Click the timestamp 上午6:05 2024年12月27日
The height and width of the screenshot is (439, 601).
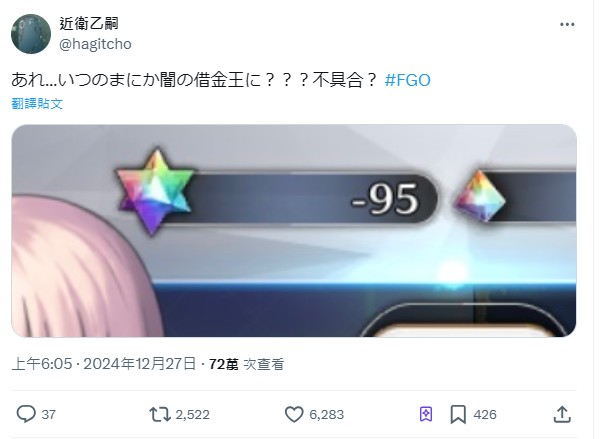(104, 364)
